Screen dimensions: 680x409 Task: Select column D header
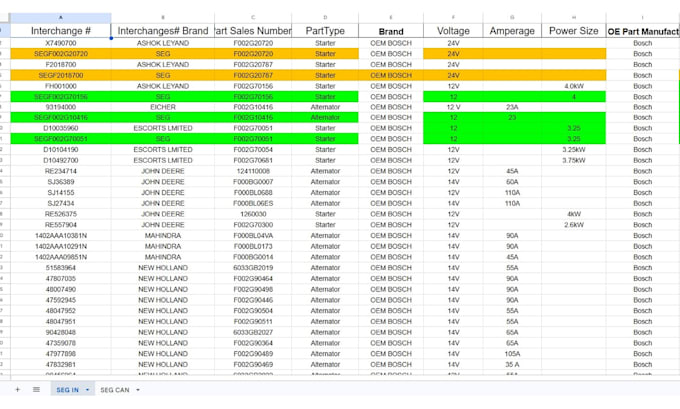click(x=325, y=18)
